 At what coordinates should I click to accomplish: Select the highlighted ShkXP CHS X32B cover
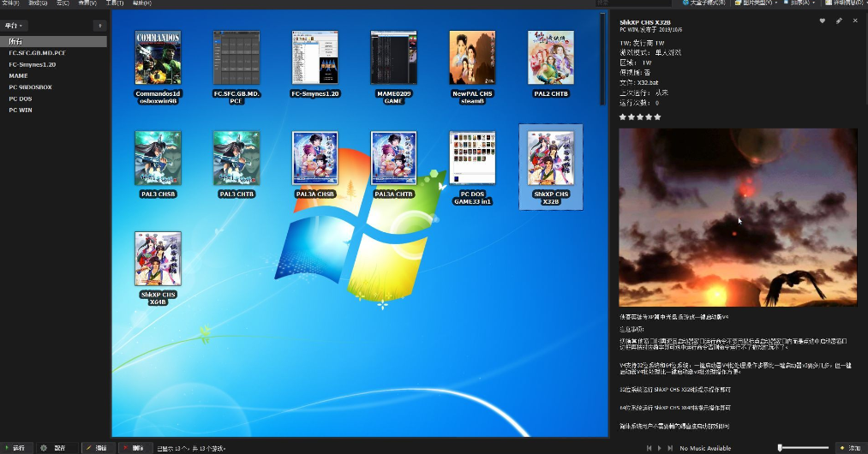[x=551, y=158]
